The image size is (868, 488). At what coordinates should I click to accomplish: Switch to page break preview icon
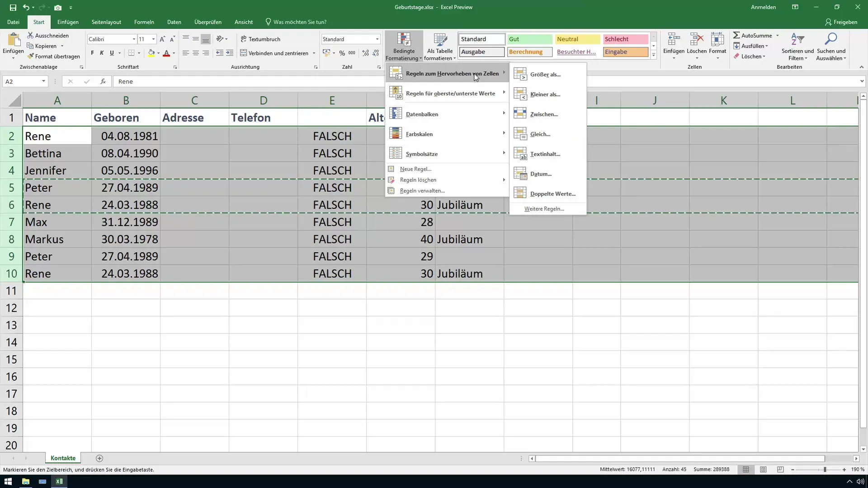(780, 469)
